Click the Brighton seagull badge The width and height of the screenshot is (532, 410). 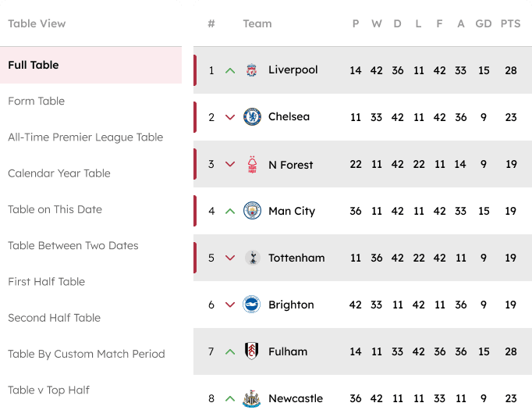252,305
